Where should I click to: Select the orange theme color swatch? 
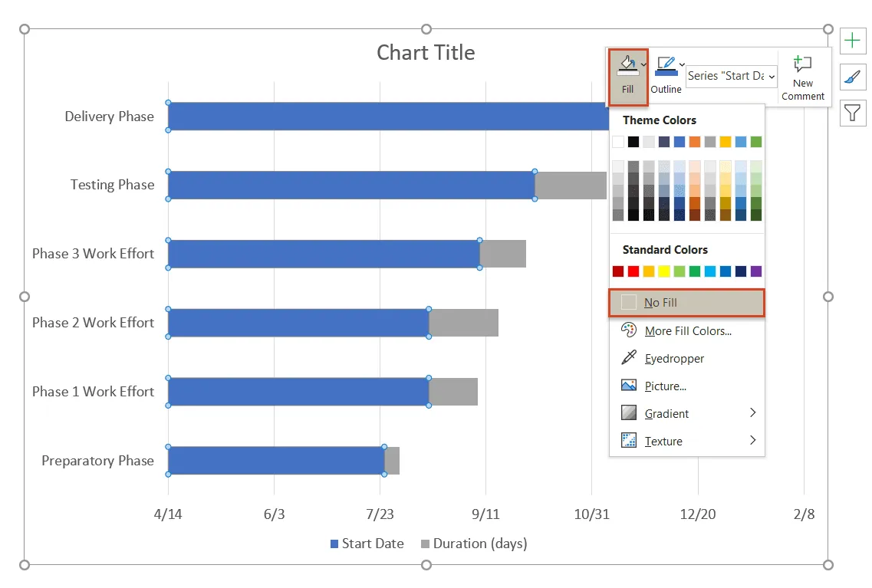pyautogui.click(x=695, y=142)
